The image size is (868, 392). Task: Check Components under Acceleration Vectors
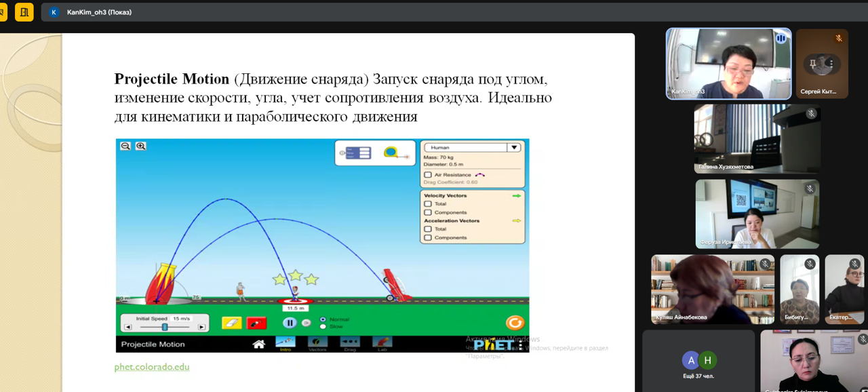point(428,237)
